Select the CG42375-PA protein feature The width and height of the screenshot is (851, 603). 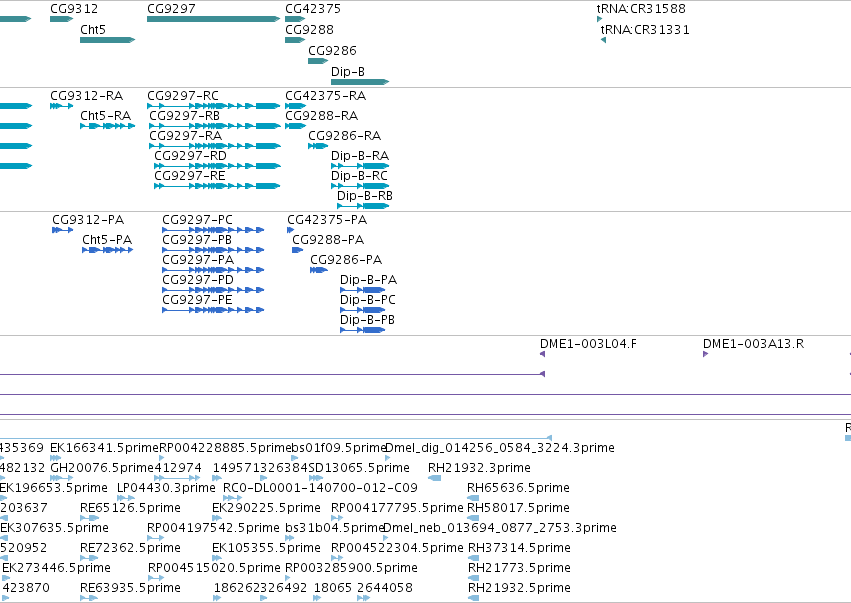click(290, 230)
